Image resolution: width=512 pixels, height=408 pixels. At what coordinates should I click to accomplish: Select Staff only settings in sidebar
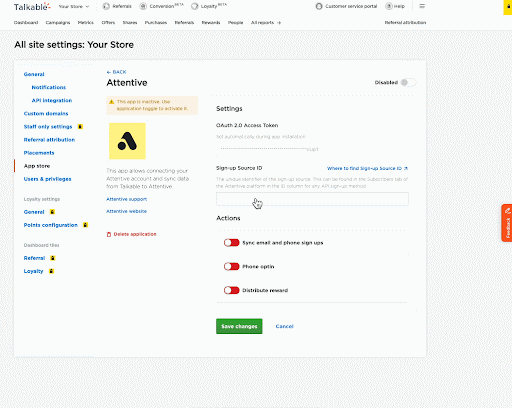48,127
